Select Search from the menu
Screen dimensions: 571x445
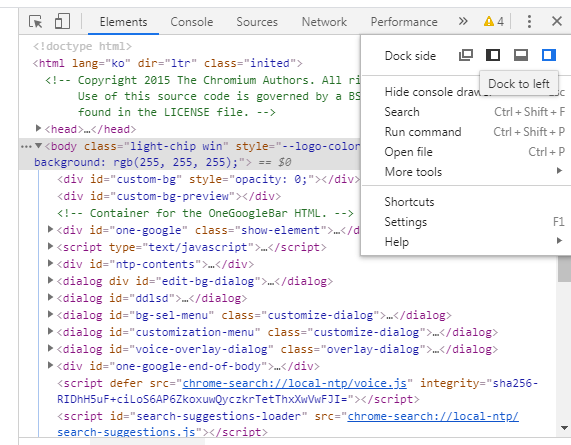tap(466, 112)
